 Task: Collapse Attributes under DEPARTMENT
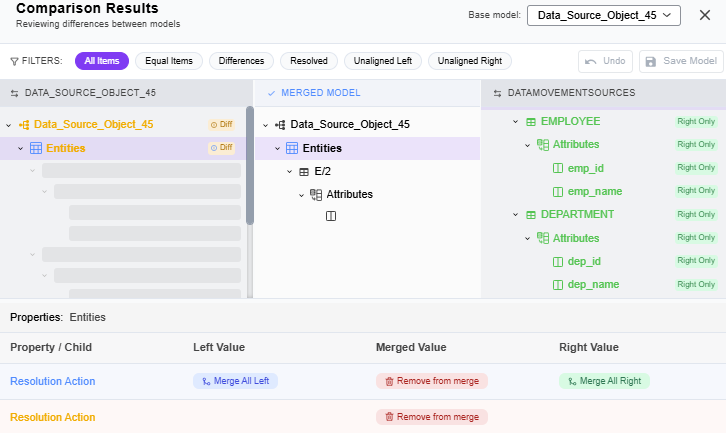tap(527, 238)
